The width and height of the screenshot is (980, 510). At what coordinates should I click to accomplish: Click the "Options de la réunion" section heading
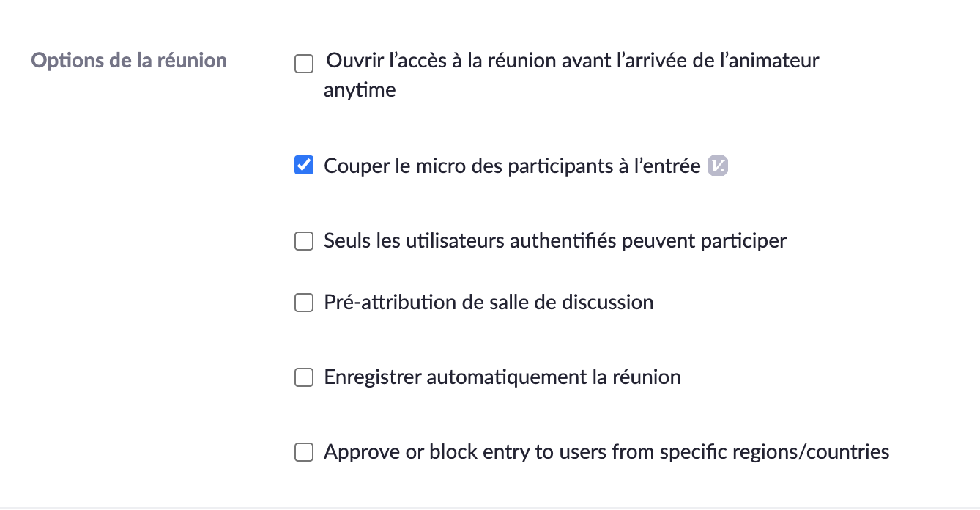click(x=129, y=60)
